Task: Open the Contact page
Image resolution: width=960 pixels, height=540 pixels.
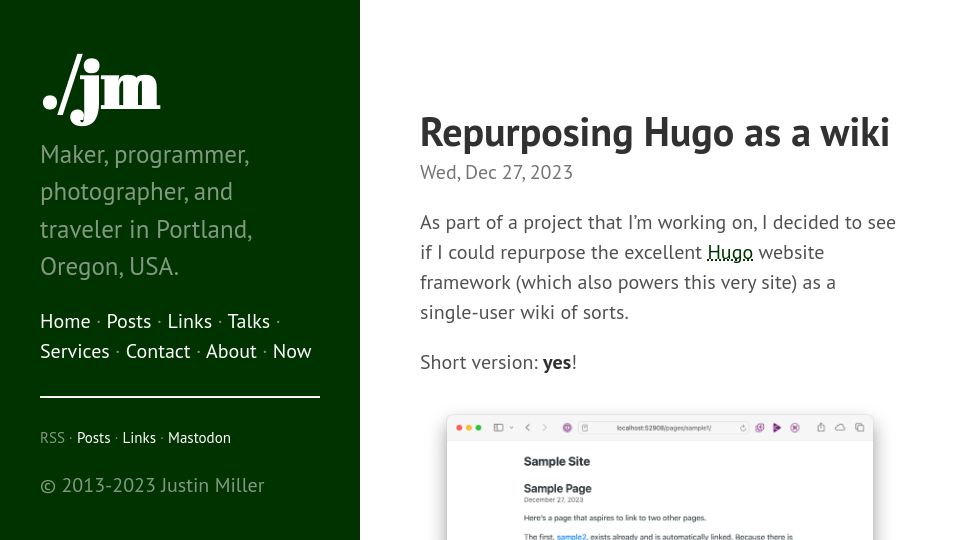Action: click(158, 351)
